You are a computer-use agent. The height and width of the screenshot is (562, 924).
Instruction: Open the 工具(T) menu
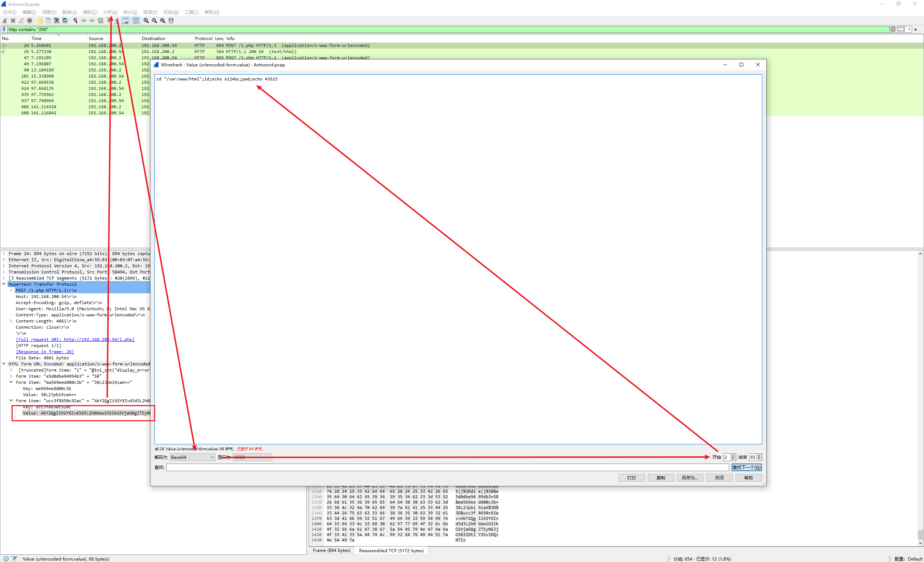coord(192,12)
